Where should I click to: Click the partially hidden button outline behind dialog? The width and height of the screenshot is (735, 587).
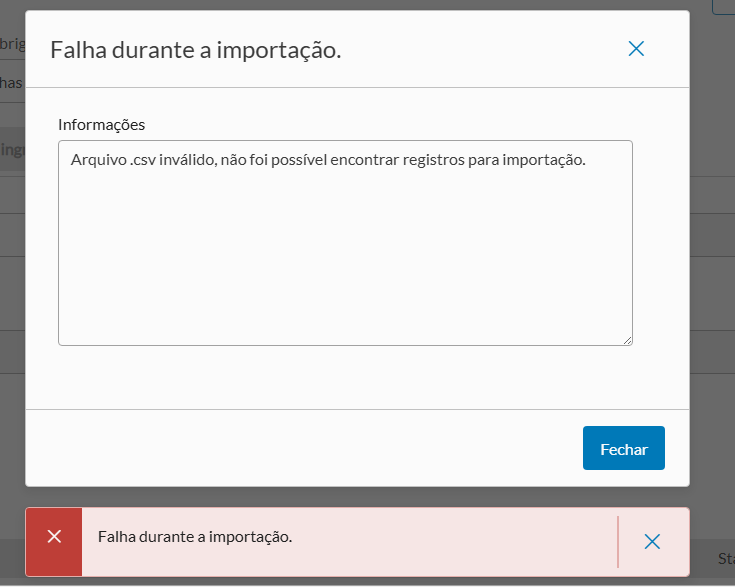coord(723,7)
